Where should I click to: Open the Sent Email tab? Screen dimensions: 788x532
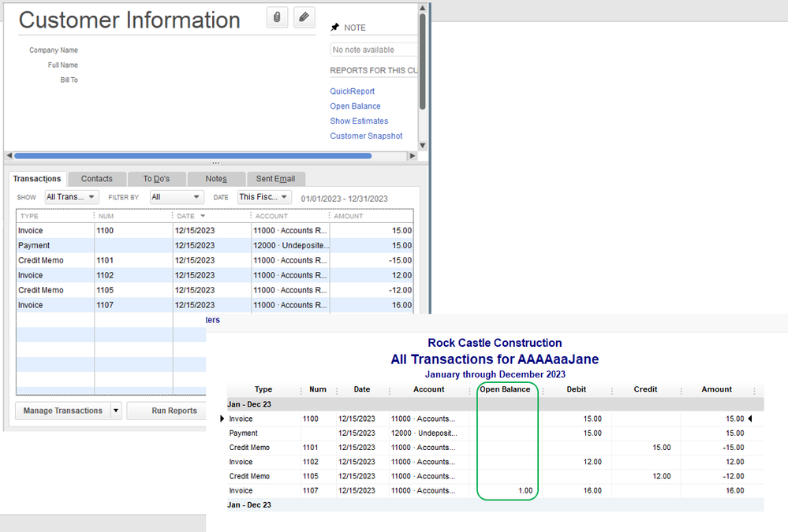(275, 179)
